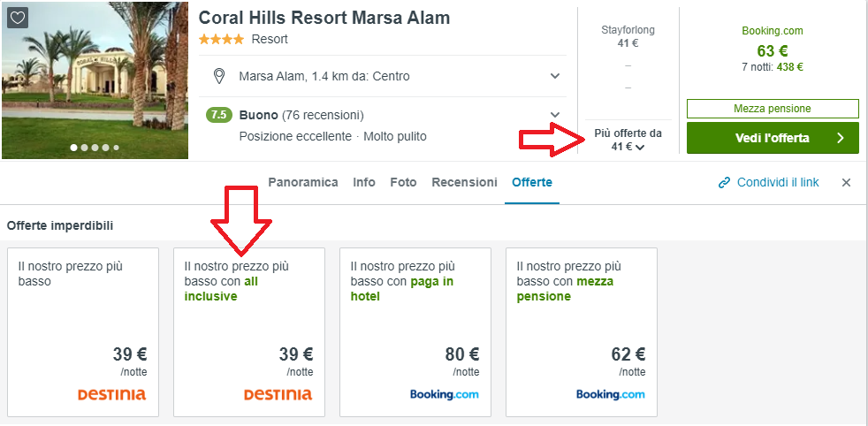Click the Destinia logo in the all inclusive card
This screenshot has height=426, width=868.
(x=278, y=394)
